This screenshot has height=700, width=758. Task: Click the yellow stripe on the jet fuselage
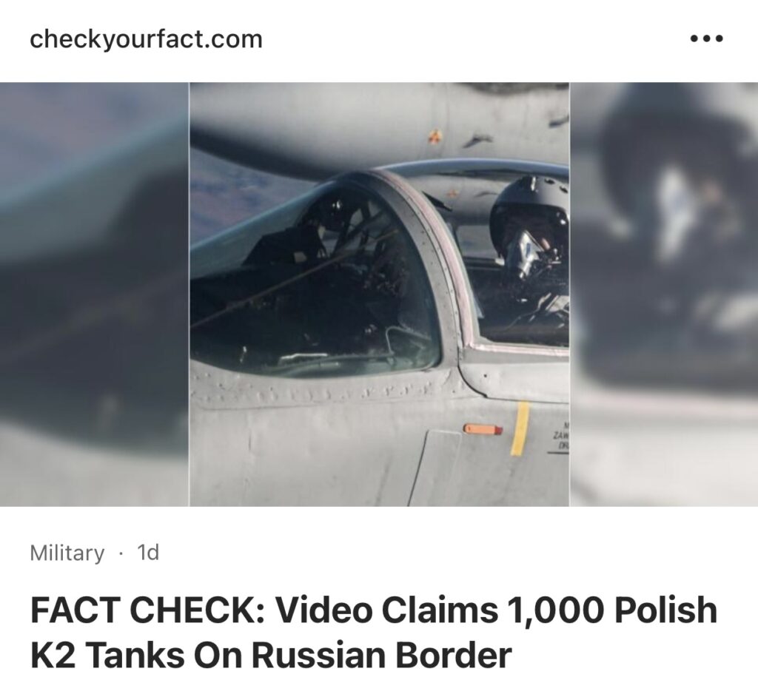(520, 429)
